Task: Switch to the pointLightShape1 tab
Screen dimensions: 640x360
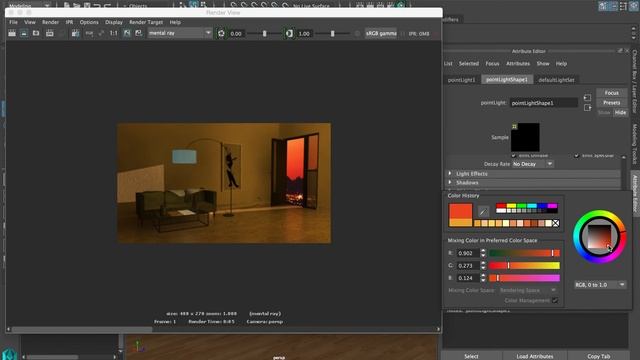Action: click(x=507, y=80)
